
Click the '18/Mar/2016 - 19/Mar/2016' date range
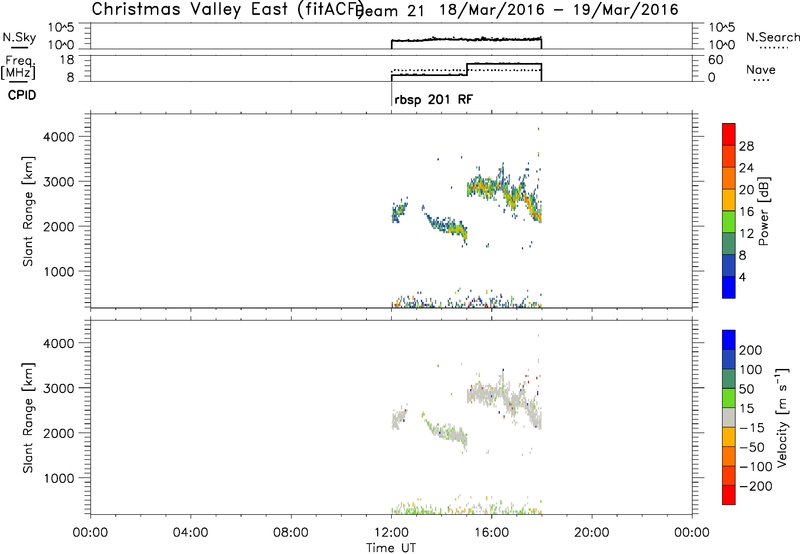click(x=559, y=10)
